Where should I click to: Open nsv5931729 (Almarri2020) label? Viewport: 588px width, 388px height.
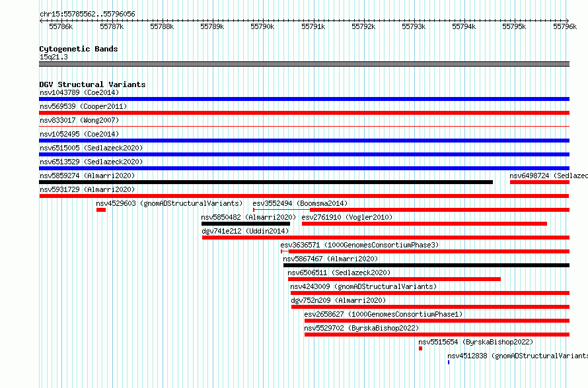87,189
